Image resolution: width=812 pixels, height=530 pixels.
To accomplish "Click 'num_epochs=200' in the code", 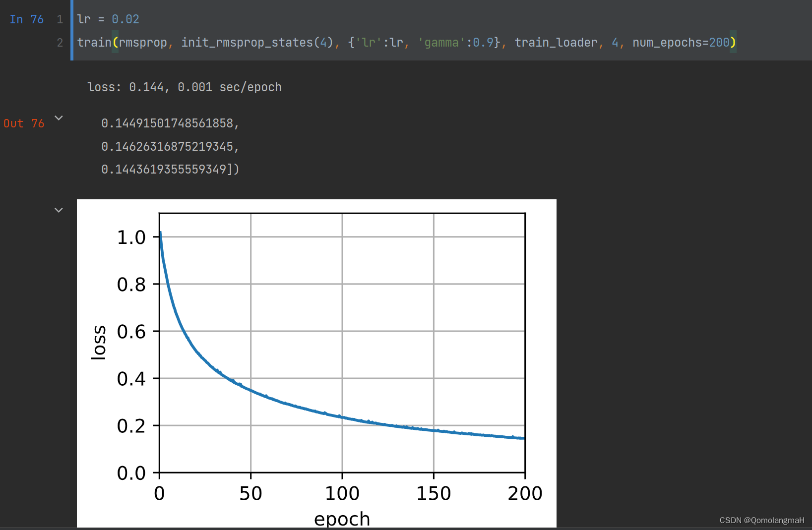I will tap(681, 43).
